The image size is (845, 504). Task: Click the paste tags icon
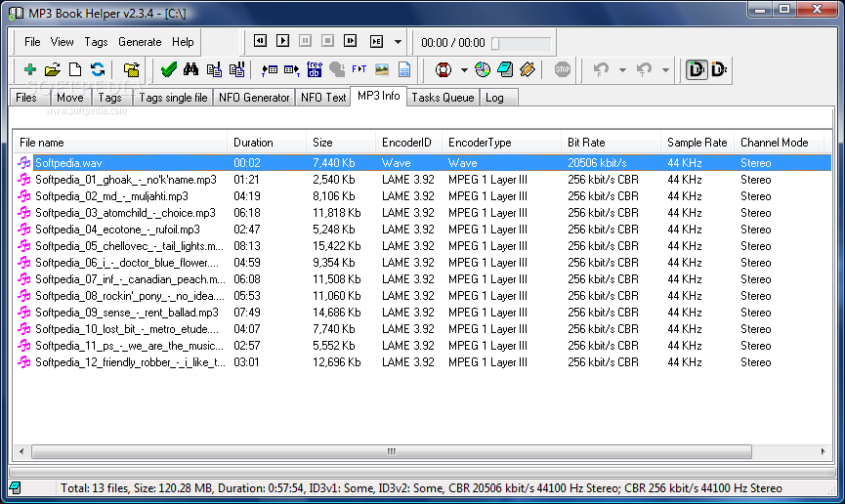[236, 69]
